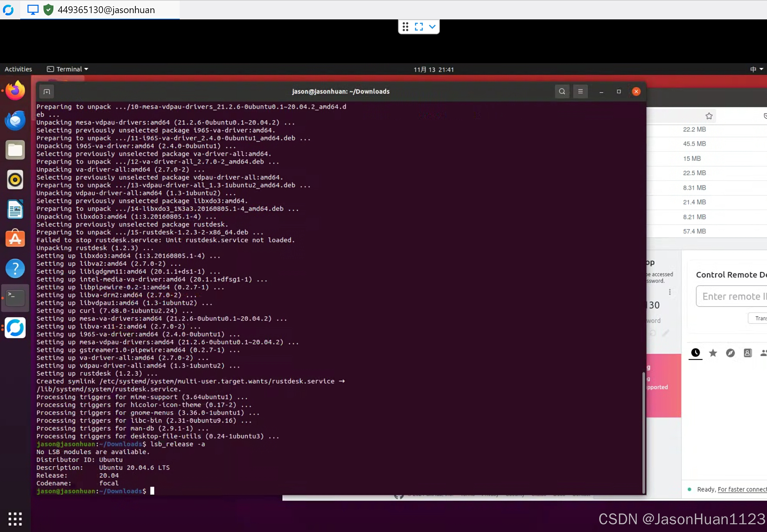Open the Help icon in the dock

pyautogui.click(x=15, y=268)
